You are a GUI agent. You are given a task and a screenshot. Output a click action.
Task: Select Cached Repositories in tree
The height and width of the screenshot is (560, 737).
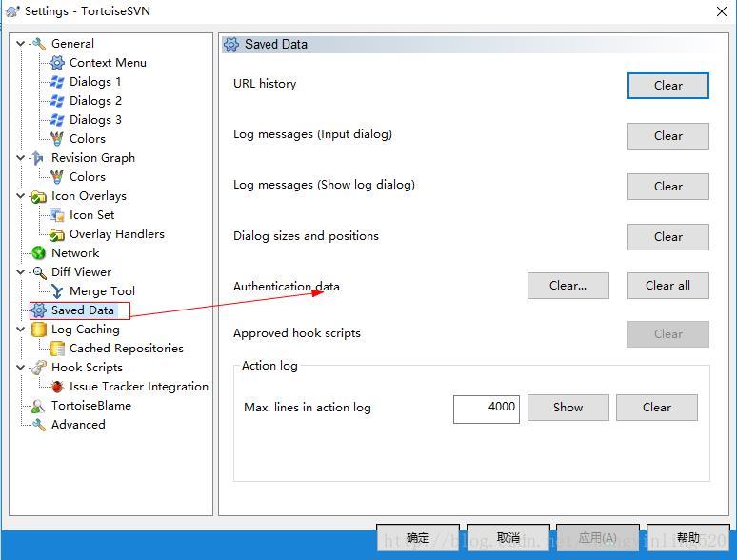tap(127, 349)
